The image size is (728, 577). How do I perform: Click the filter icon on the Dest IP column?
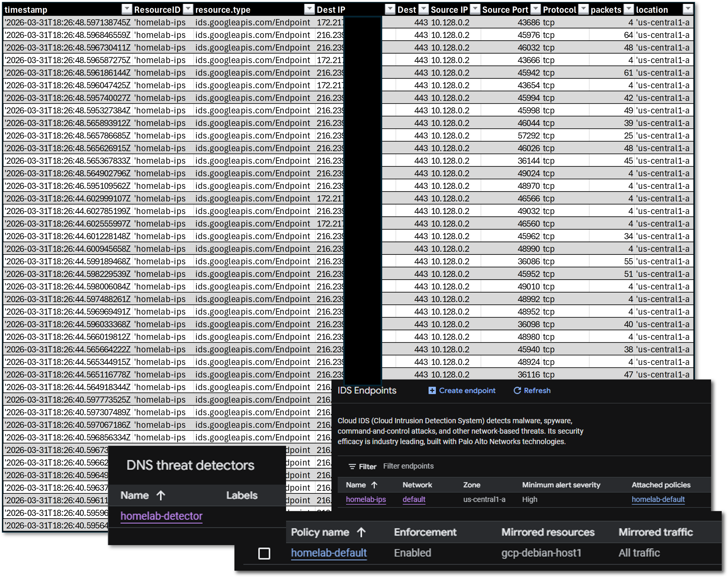point(390,10)
